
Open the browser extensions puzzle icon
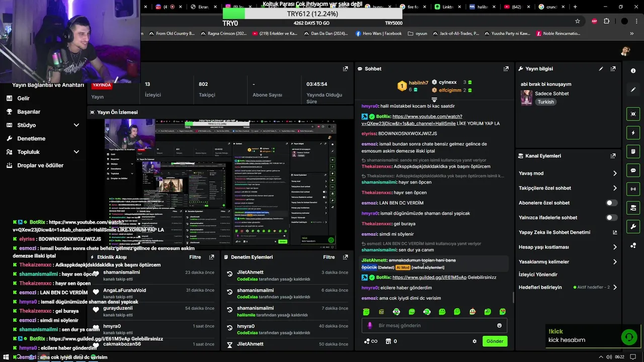(606, 21)
